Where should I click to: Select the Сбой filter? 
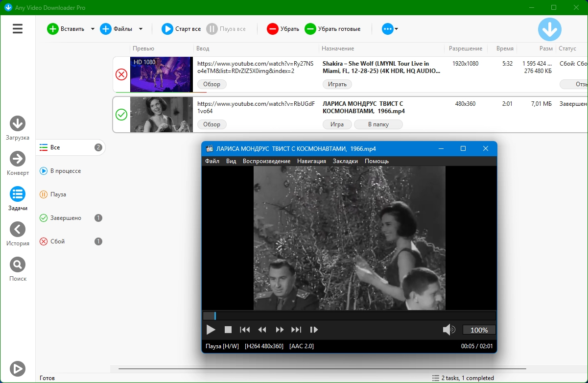coord(71,241)
